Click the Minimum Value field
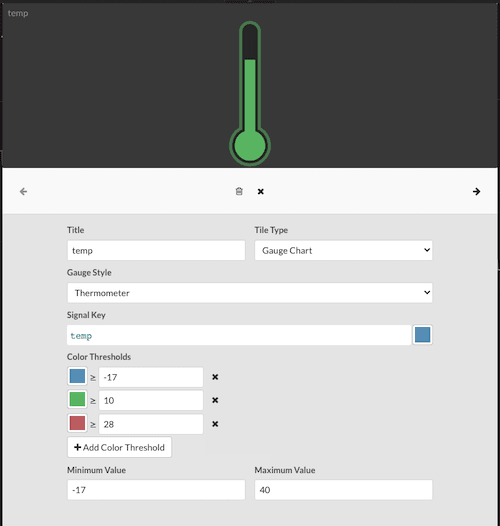This screenshot has width=500, height=526. point(156,490)
